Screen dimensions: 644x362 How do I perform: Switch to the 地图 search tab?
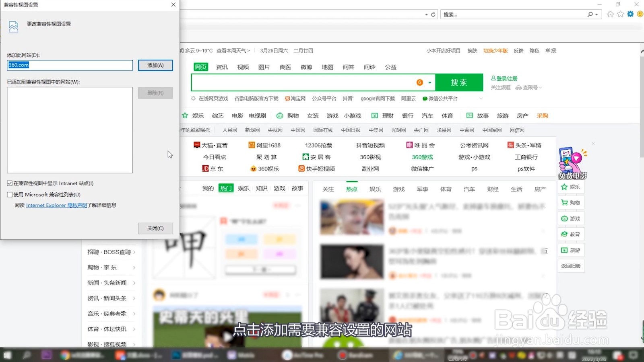[327, 67]
